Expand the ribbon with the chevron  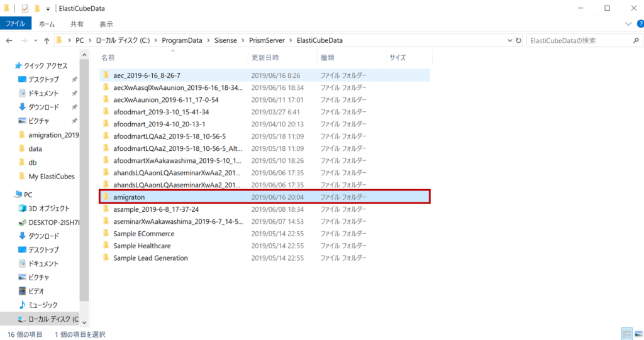[628, 24]
